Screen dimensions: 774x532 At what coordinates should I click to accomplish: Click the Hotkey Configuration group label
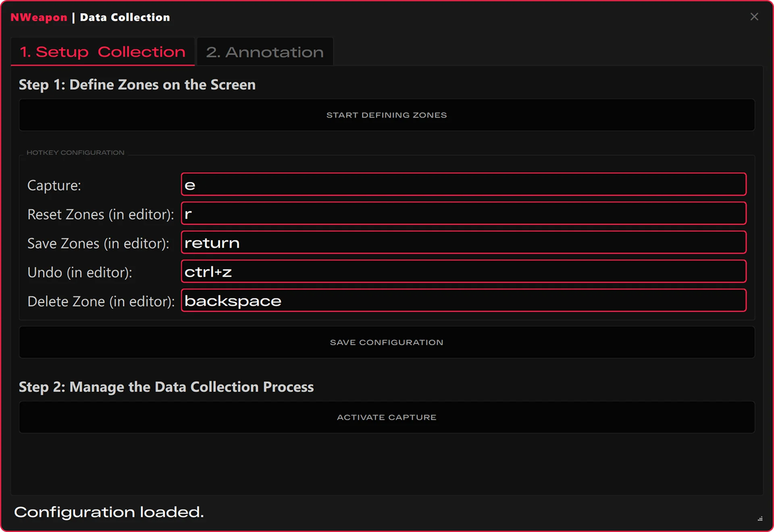click(75, 153)
